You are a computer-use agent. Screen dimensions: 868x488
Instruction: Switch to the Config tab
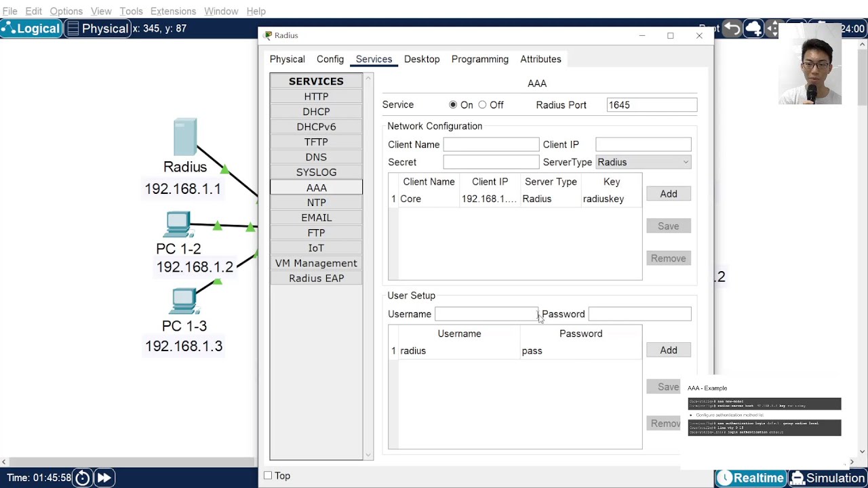pyautogui.click(x=330, y=59)
